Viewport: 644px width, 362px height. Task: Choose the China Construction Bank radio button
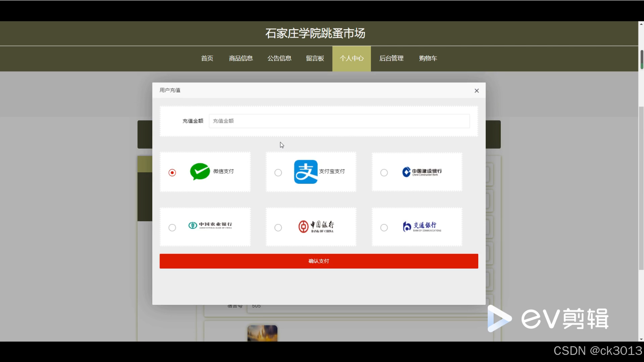tap(384, 173)
